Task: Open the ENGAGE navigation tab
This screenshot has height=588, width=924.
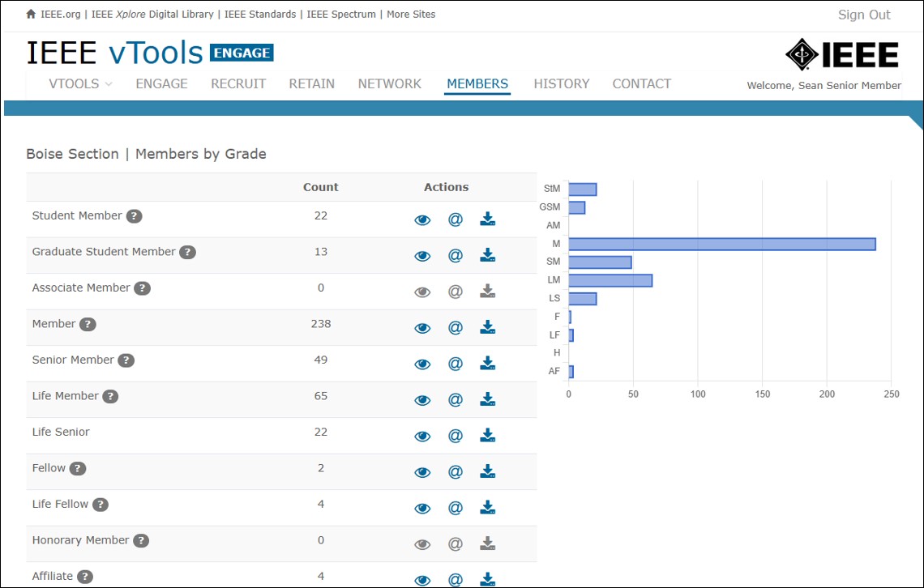Action: [161, 83]
